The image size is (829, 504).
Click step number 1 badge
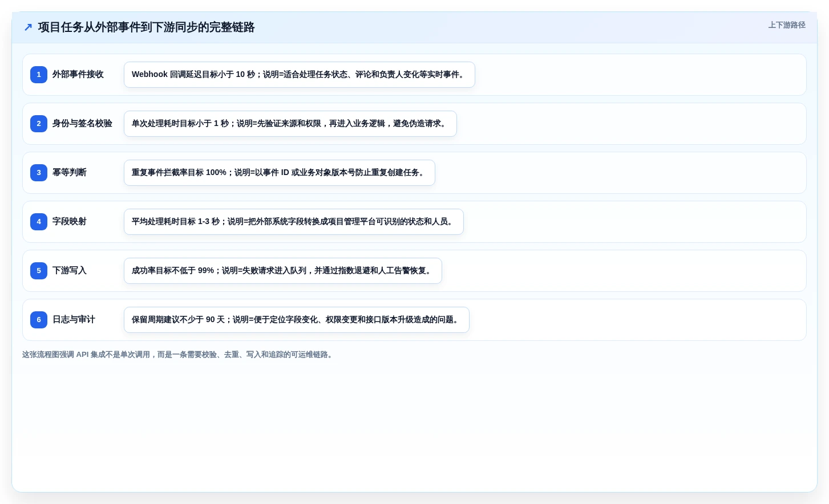coord(39,75)
